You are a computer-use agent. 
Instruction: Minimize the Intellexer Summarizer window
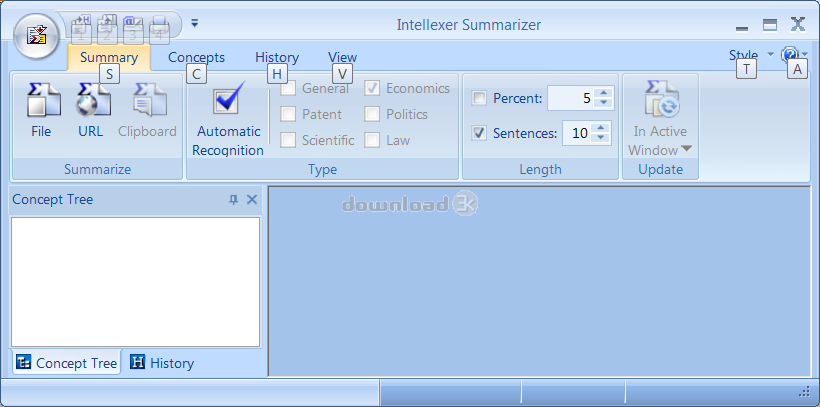[742, 26]
